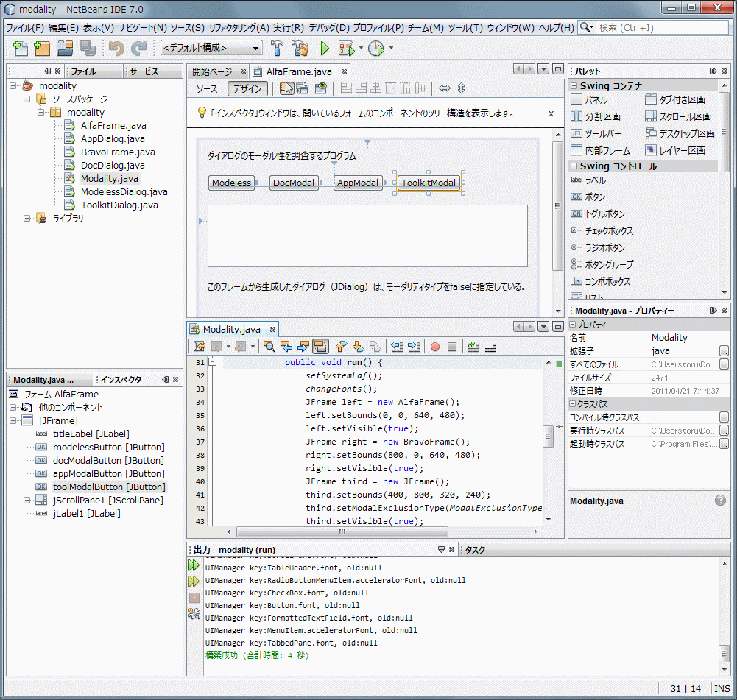Click the Preview Design icon
The image size is (737, 700).
pyautogui.click(x=321, y=88)
